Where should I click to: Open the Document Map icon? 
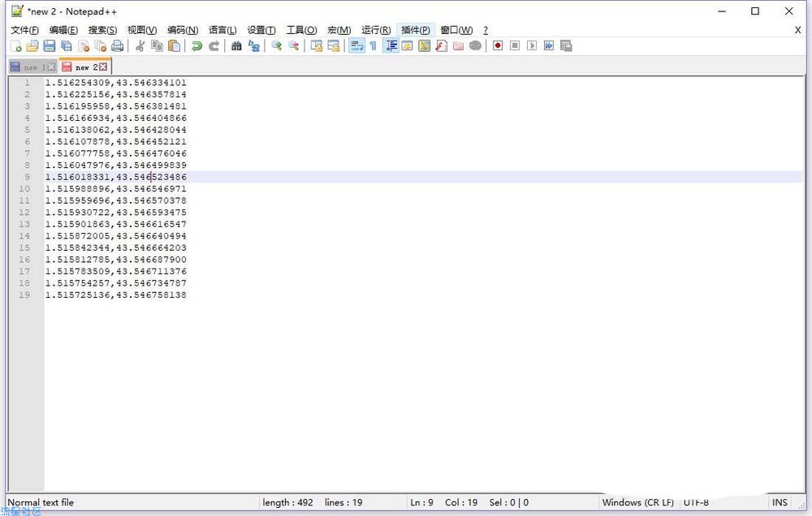coord(424,46)
